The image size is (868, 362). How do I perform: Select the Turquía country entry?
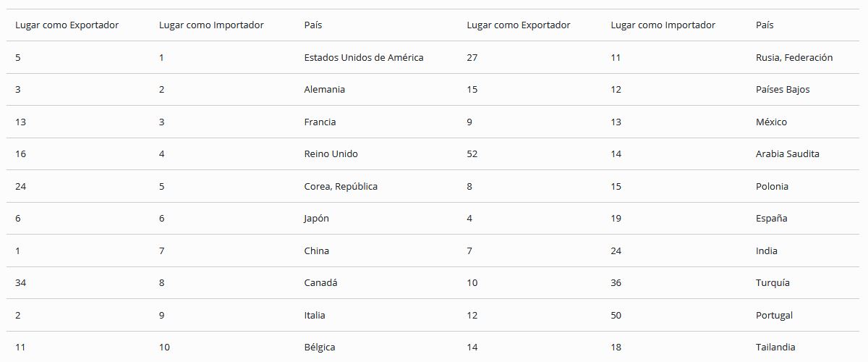point(773,282)
